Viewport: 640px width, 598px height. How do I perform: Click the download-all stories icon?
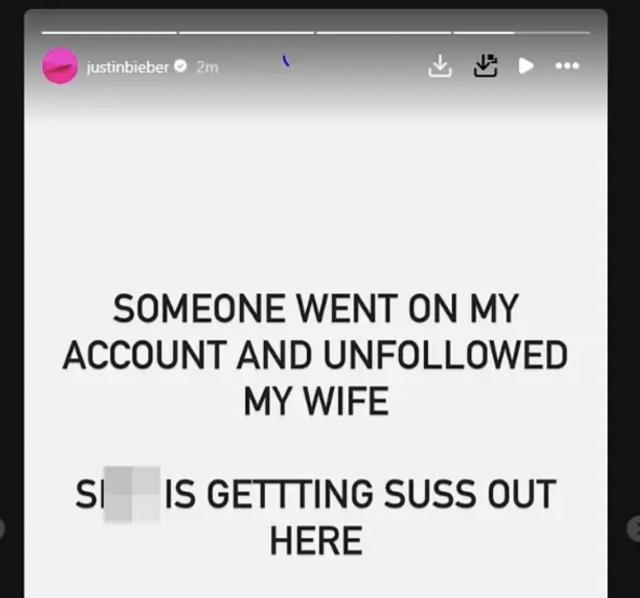[485, 66]
